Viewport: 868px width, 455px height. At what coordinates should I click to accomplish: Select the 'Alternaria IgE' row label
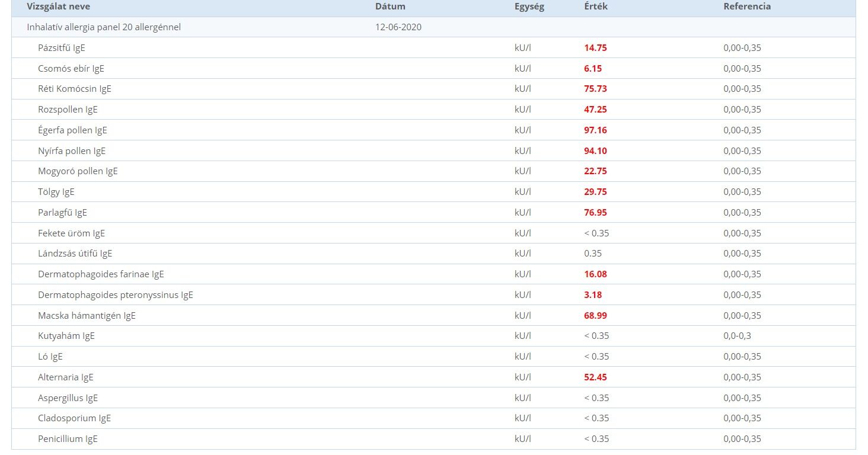pyautogui.click(x=66, y=377)
